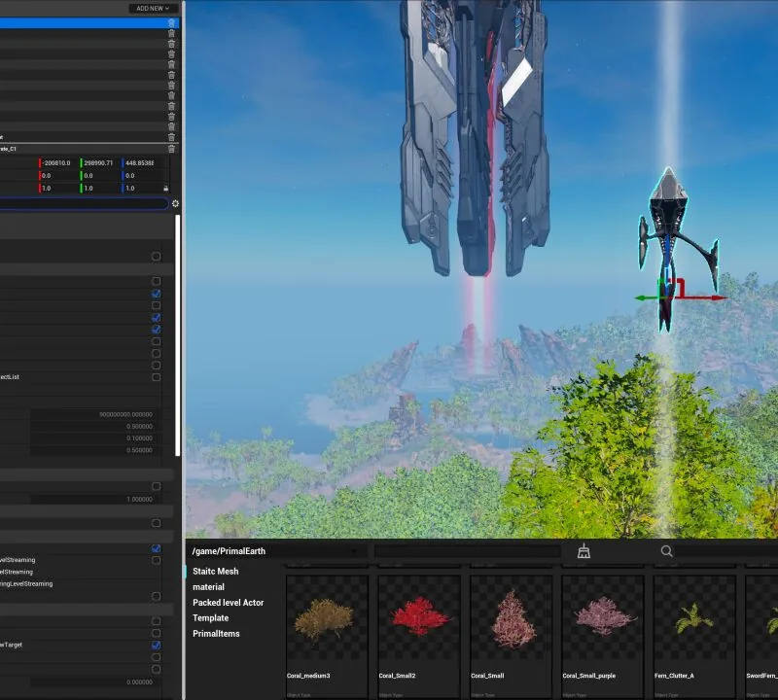Select the Coral_Small_purple asset thumbnail

click(603, 617)
